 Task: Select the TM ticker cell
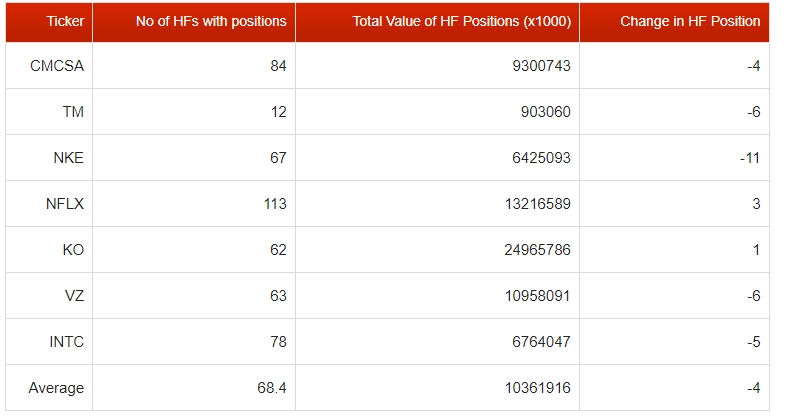coord(73,112)
